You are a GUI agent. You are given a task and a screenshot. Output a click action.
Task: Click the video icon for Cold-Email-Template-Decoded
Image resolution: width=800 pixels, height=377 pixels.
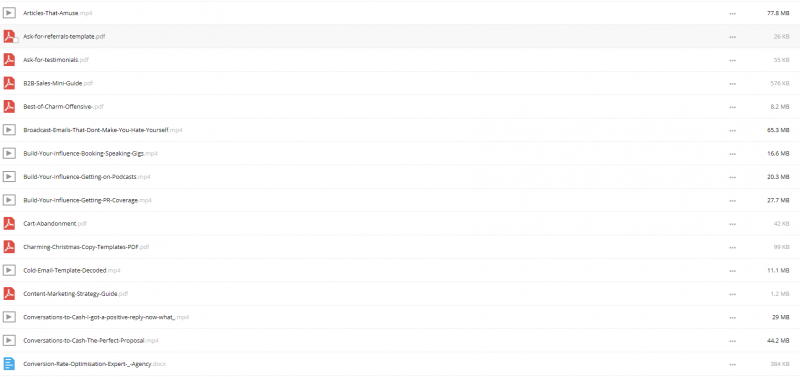[9, 270]
